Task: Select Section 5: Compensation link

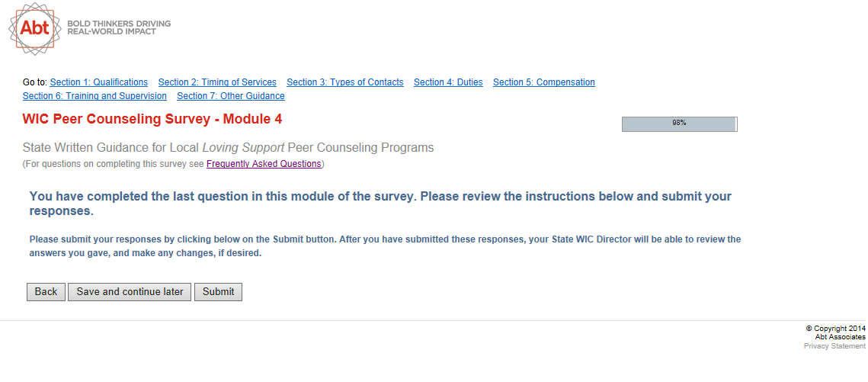Action: point(544,82)
